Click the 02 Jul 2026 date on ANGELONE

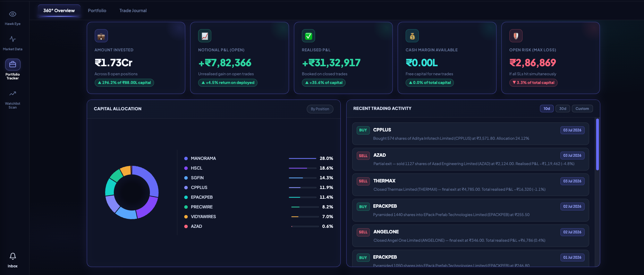[572, 232]
